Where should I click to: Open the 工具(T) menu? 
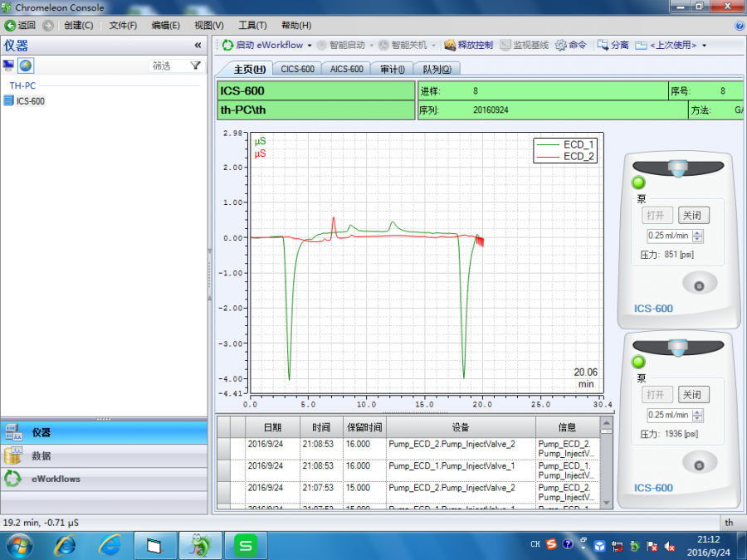pos(252,26)
